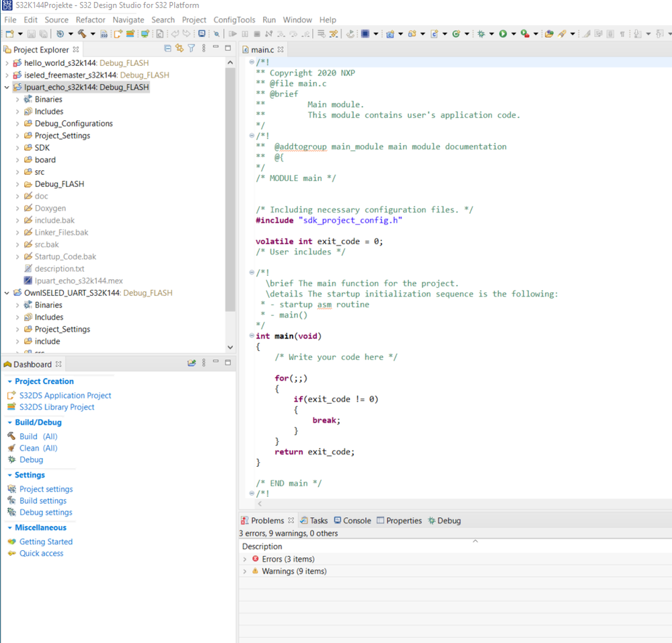672x643 pixels.
Task: Click the S32DS Application Project link
Action: click(65, 395)
